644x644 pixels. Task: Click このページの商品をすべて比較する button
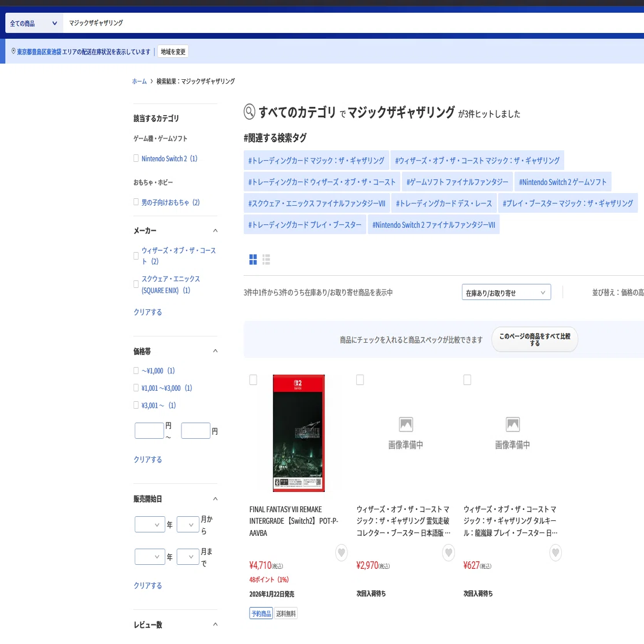(534, 339)
